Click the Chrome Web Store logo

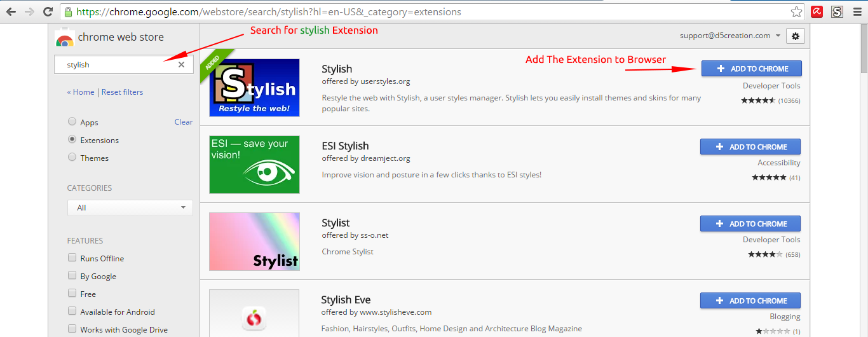click(64, 38)
